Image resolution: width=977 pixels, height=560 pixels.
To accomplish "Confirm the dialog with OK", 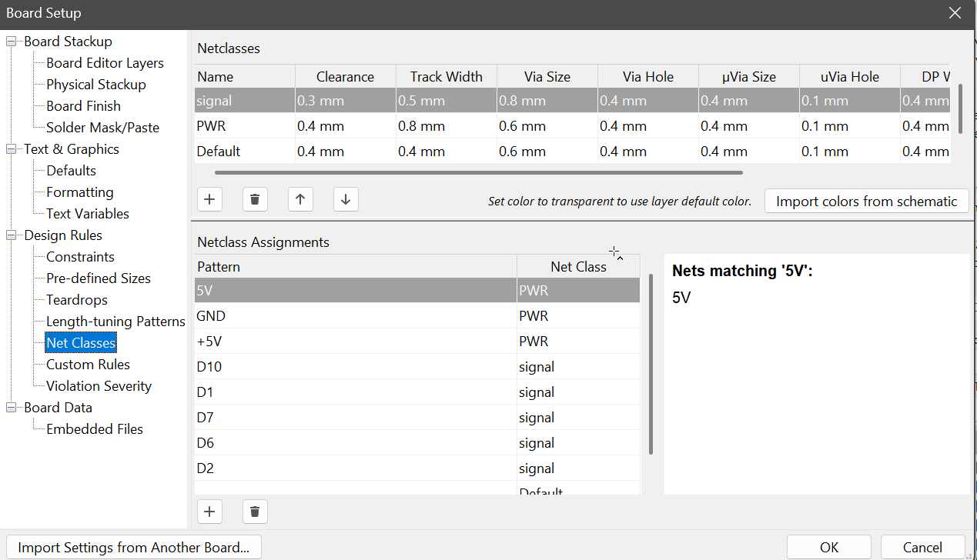I will click(828, 548).
